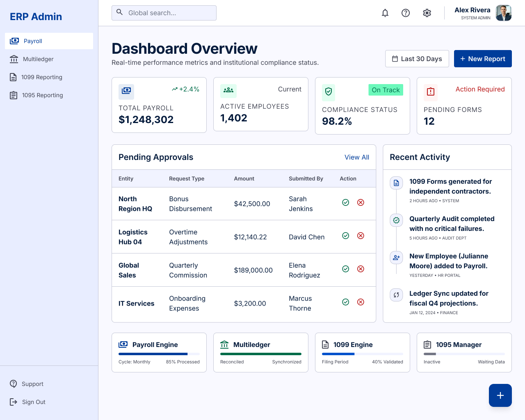Click the 1095 Manager clipboard icon
This screenshot has width=525, height=420.
427,345
